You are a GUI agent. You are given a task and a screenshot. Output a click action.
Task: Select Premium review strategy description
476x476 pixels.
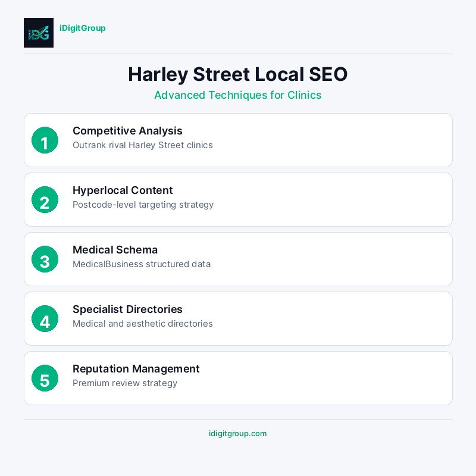click(125, 383)
